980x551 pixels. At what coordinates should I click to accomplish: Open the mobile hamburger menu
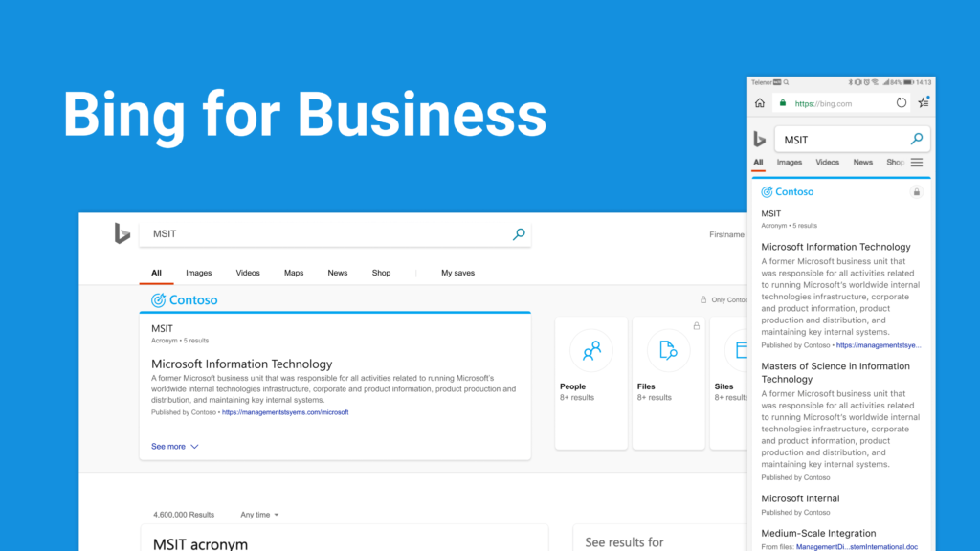click(x=917, y=163)
